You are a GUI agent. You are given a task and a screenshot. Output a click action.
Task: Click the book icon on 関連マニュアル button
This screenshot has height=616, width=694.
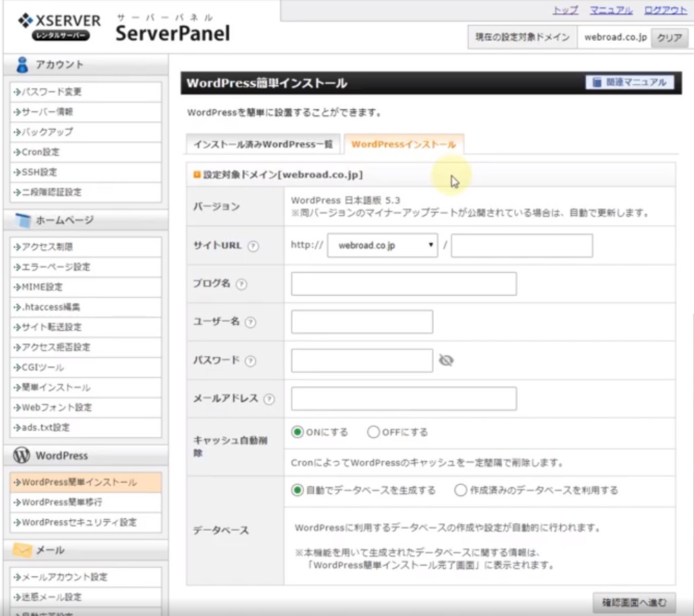point(596,82)
